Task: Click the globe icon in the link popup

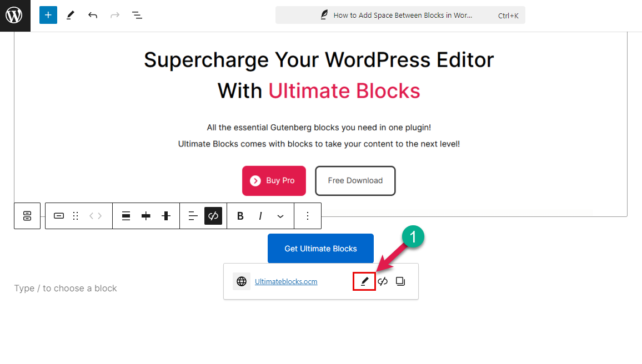Action: click(242, 281)
